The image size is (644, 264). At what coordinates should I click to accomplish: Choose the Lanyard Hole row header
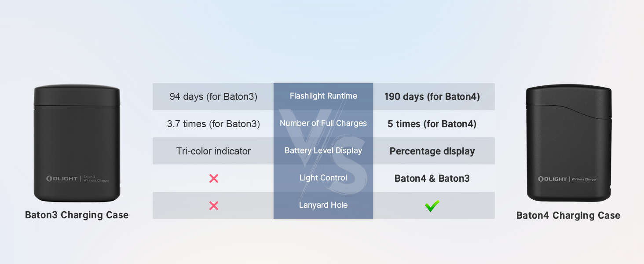point(323,205)
